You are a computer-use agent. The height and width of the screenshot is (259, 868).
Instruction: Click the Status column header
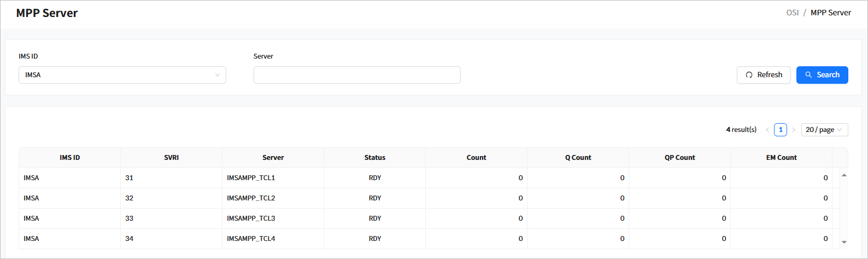(374, 158)
